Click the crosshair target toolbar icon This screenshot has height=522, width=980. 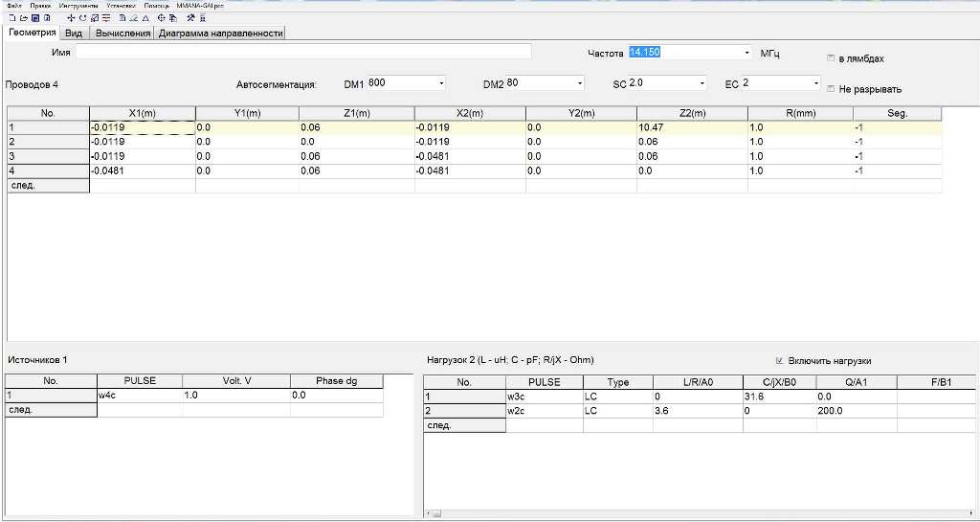coord(161,17)
